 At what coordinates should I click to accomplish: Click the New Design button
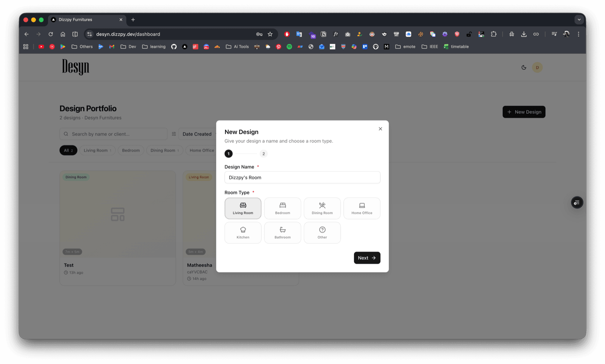click(524, 112)
